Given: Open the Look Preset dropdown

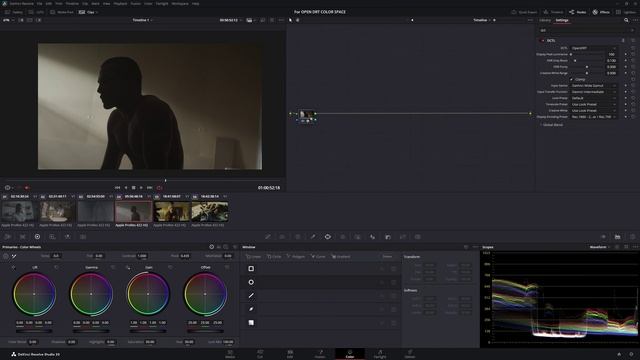Looking at the screenshot, I should (593, 98).
